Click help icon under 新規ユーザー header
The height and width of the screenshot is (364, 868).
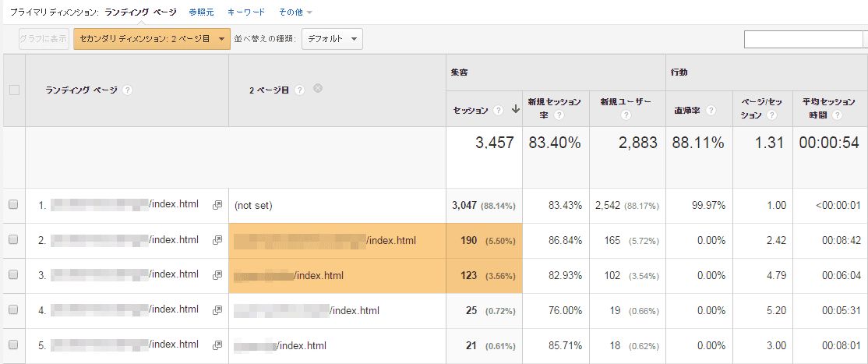(626, 115)
